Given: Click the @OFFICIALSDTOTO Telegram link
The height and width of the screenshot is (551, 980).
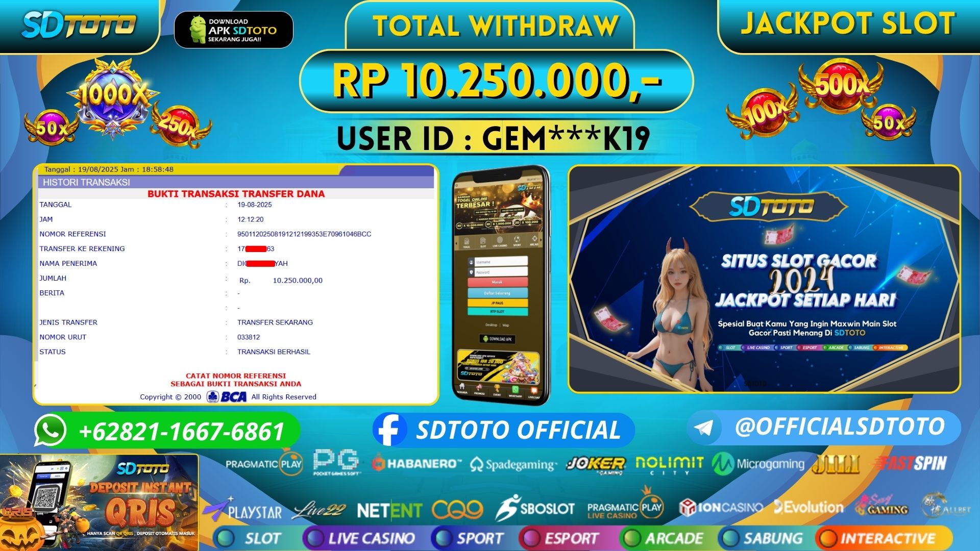Looking at the screenshot, I should point(840,427).
